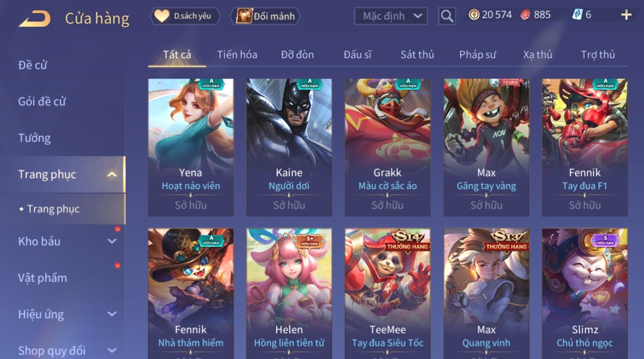Open Đổi mảnh chest icon
Image resolution: width=644 pixels, height=359 pixels.
click(x=244, y=16)
